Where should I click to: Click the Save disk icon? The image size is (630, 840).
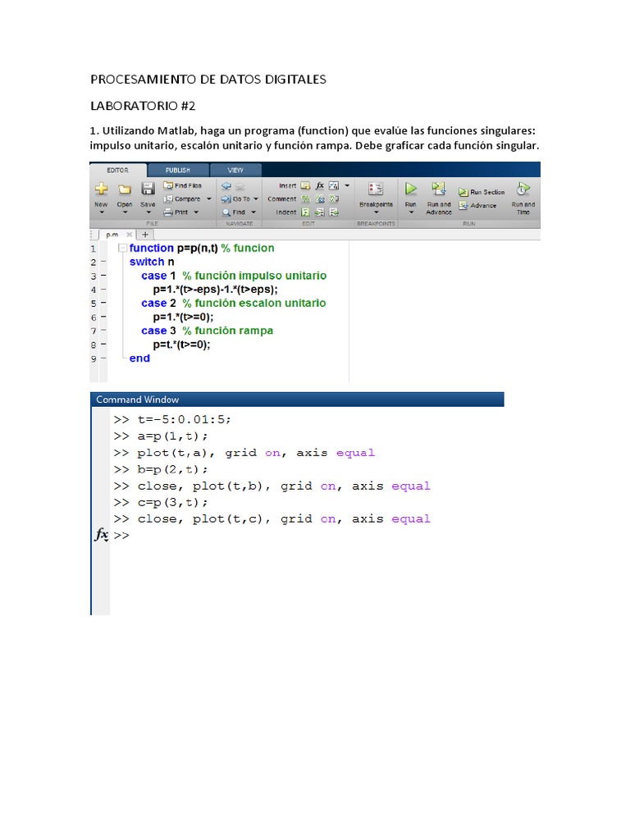click(x=148, y=189)
